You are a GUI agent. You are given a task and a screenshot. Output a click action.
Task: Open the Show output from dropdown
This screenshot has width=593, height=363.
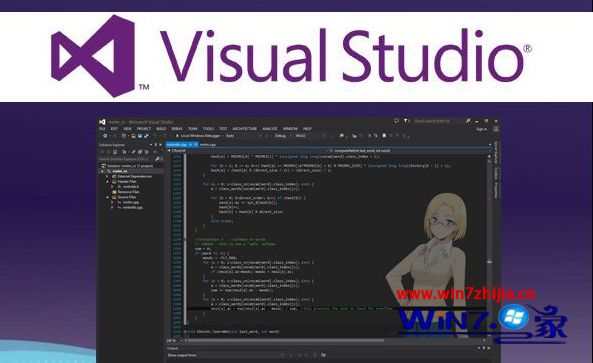tap(240, 355)
